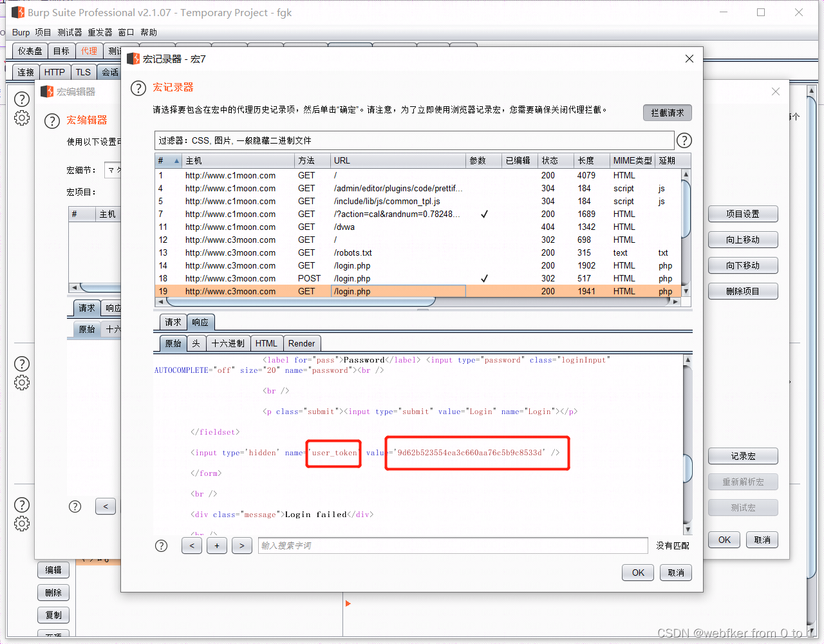Viewport: 824px width, 644px height.
Task: Click the 宏编辑器 window close X icon
Action: (x=776, y=91)
